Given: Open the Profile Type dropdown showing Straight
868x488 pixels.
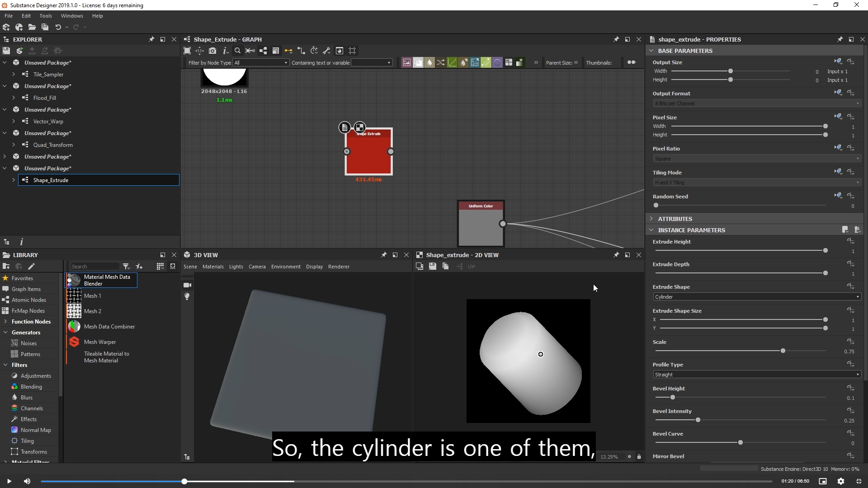Looking at the screenshot, I should 756,375.
